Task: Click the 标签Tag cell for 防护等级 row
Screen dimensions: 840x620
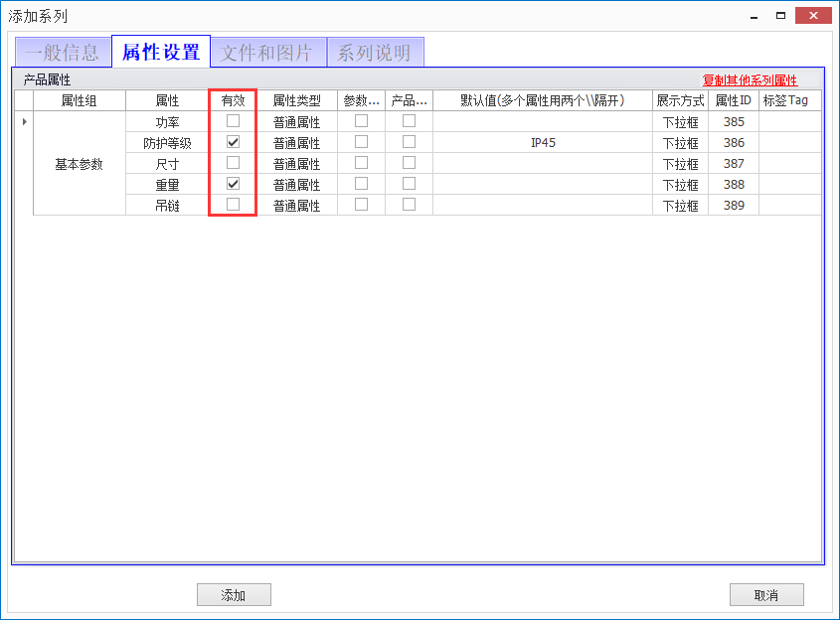Action: [x=789, y=142]
